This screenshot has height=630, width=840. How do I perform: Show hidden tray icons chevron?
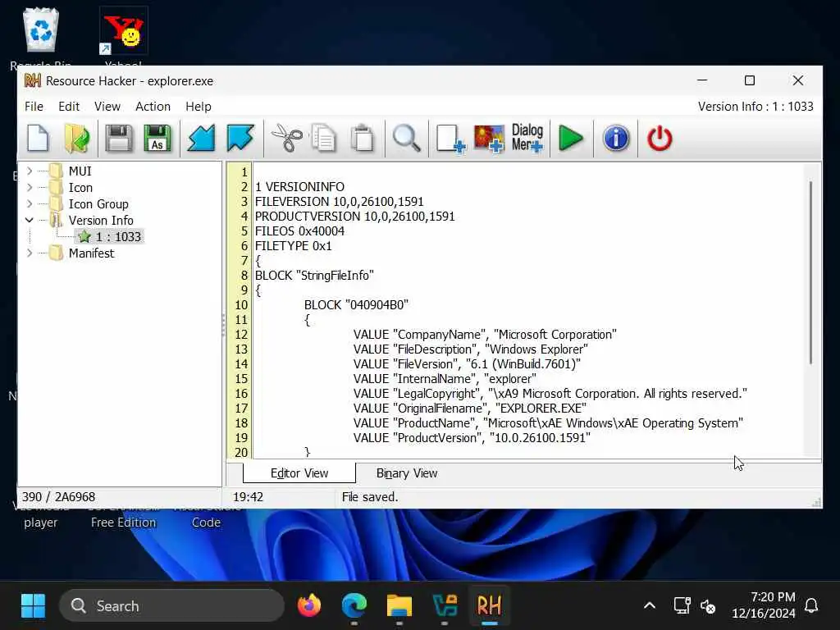click(x=650, y=606)
